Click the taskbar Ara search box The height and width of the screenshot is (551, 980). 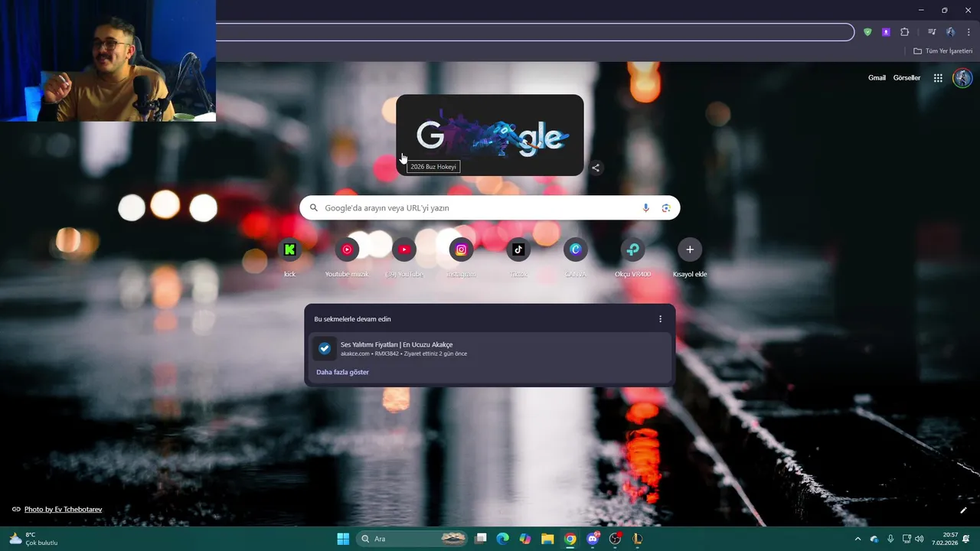pos(413,539)
